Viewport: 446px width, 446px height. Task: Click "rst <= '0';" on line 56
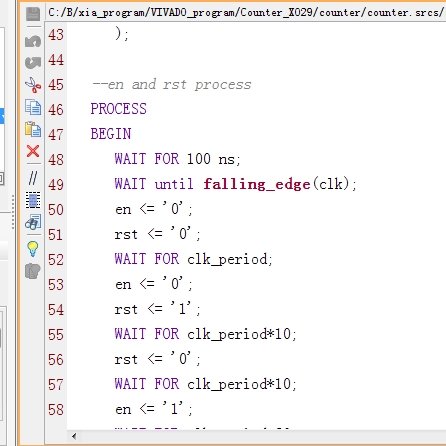point(157,359)
